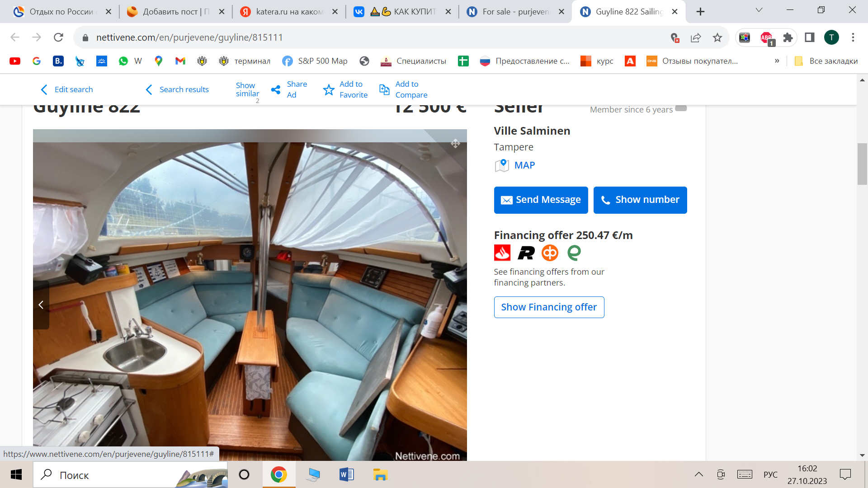Open the Gmail bookmark icon
868x488 pixels.
click(180, 61)
